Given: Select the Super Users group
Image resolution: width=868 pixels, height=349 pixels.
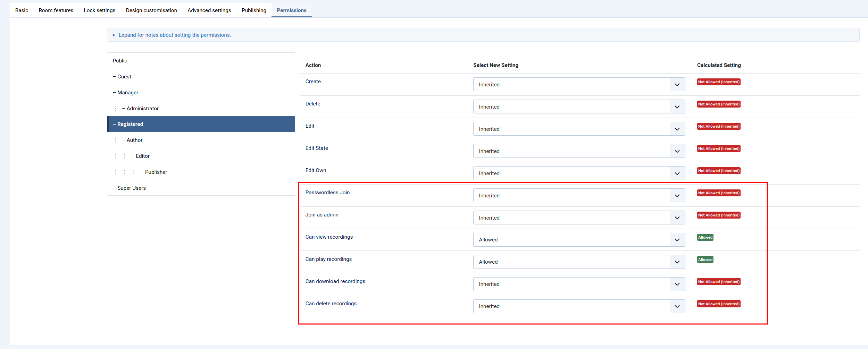Looking at the screenshot, I should (131, 188).
